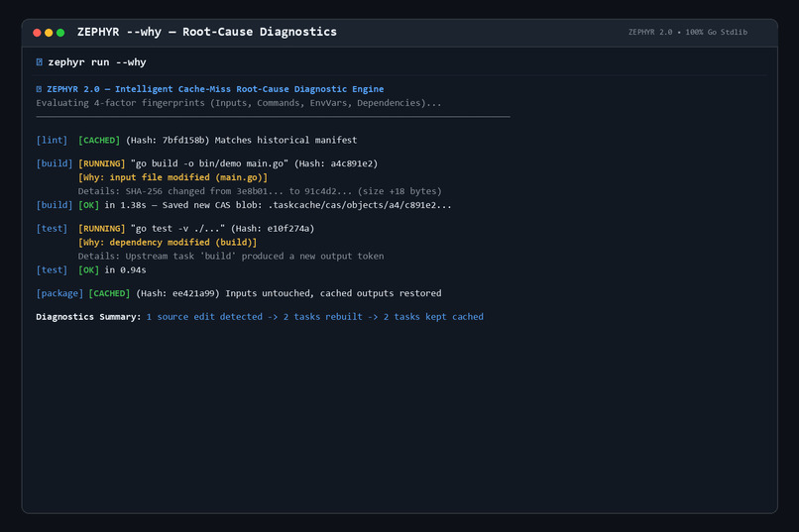The width and height of the screenshot is (799, 532).
Task: Click '(Hash: 7bfd158b) Matches historical manifest' text
Action: coord(241,140)
